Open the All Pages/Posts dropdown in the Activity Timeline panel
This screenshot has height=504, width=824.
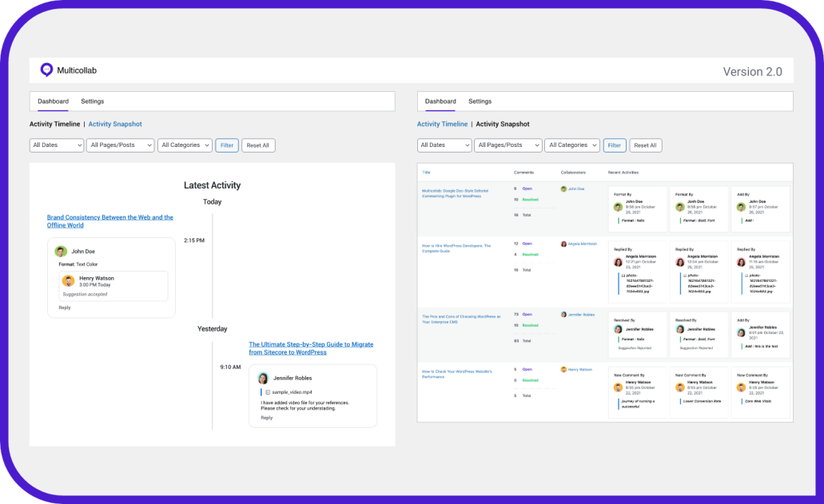tap(121, 145)
